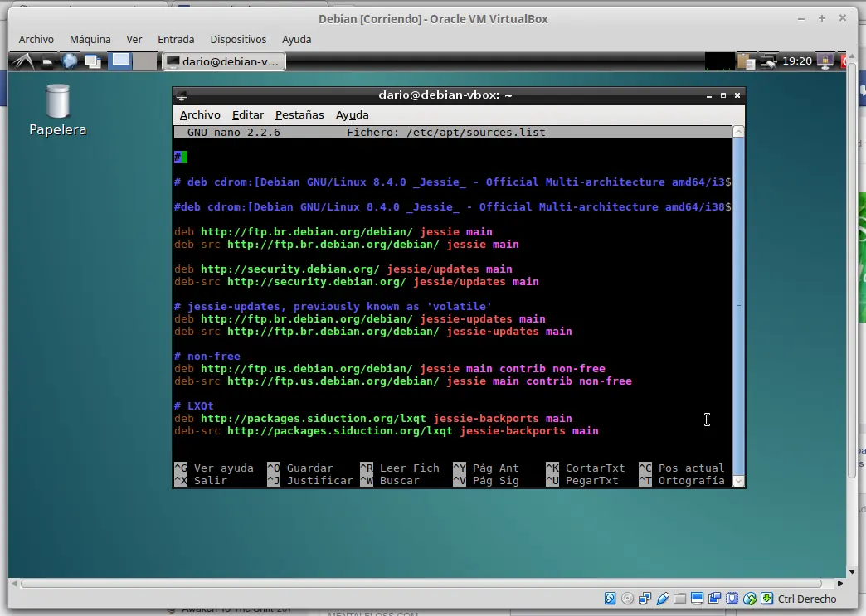Open VirtualBox Entrada menu
This screenshot has width=866, height=616.
tap(176, 39)
